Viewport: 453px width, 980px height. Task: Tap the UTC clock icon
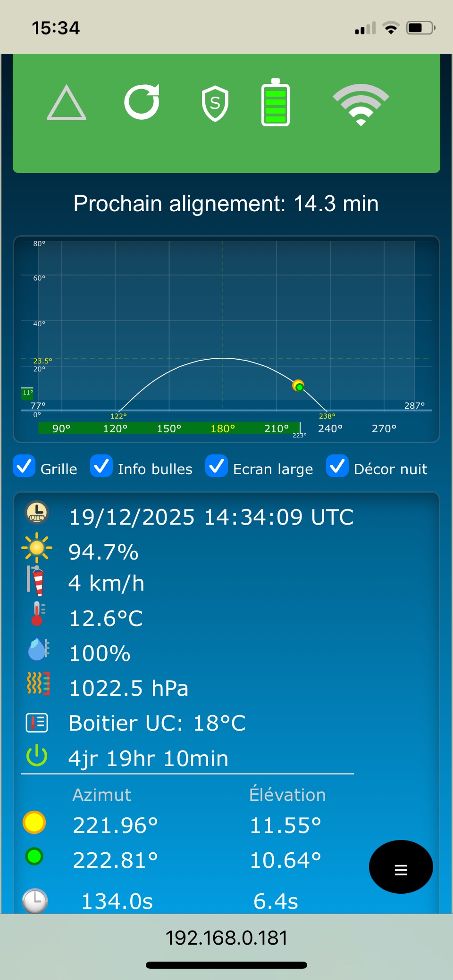click(x=37, y=512)
